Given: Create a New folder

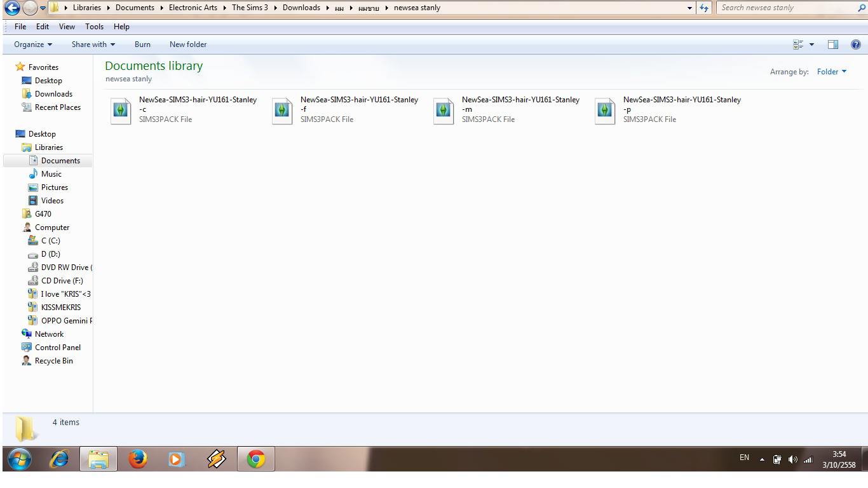Looking at the screenshot, I should click(x=188, y=44).
